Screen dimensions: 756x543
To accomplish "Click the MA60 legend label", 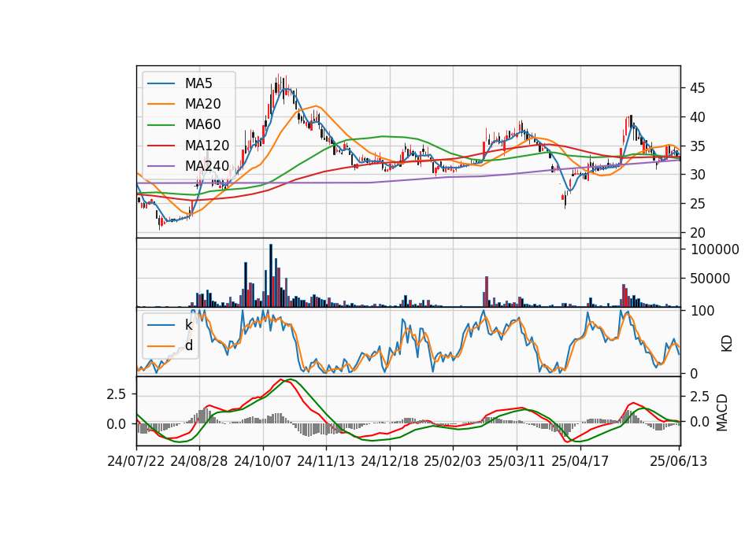I will tap(203, 125).
